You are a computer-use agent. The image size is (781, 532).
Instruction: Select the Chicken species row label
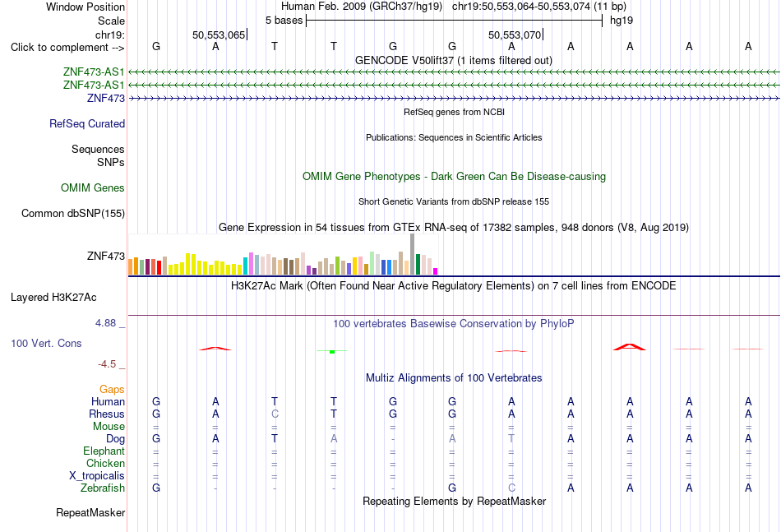(x=105, y=463)
